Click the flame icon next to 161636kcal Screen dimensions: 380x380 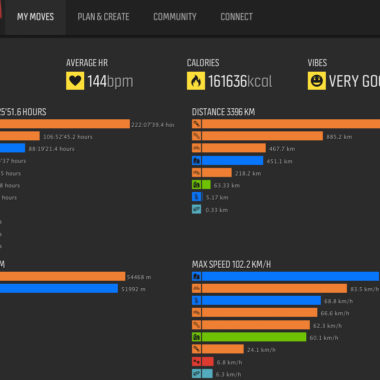(x=196, y=81)
